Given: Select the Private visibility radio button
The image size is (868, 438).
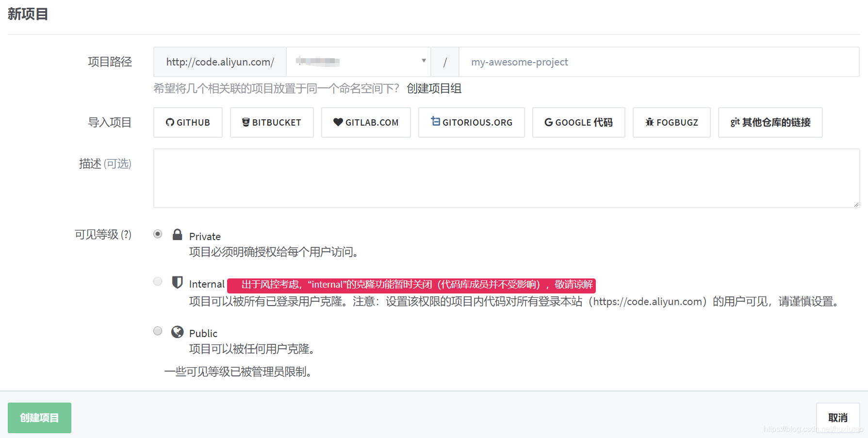Looking at the screenshot, I should pos(158,234).
